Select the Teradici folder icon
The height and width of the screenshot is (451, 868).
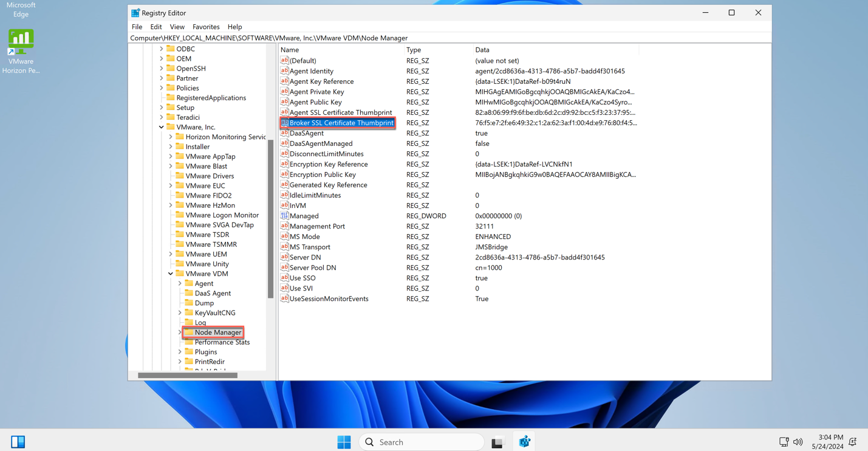(x=171, y=117)
